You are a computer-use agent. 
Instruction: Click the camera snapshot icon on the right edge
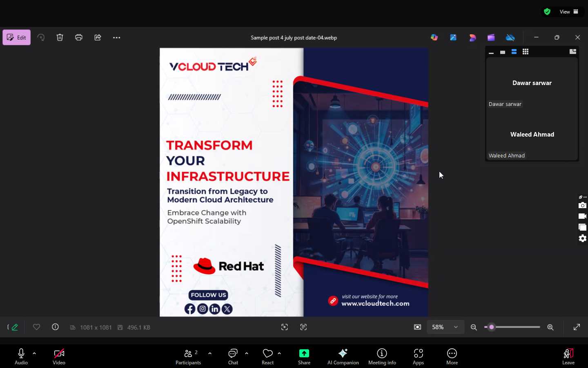[x=582, y=205]
